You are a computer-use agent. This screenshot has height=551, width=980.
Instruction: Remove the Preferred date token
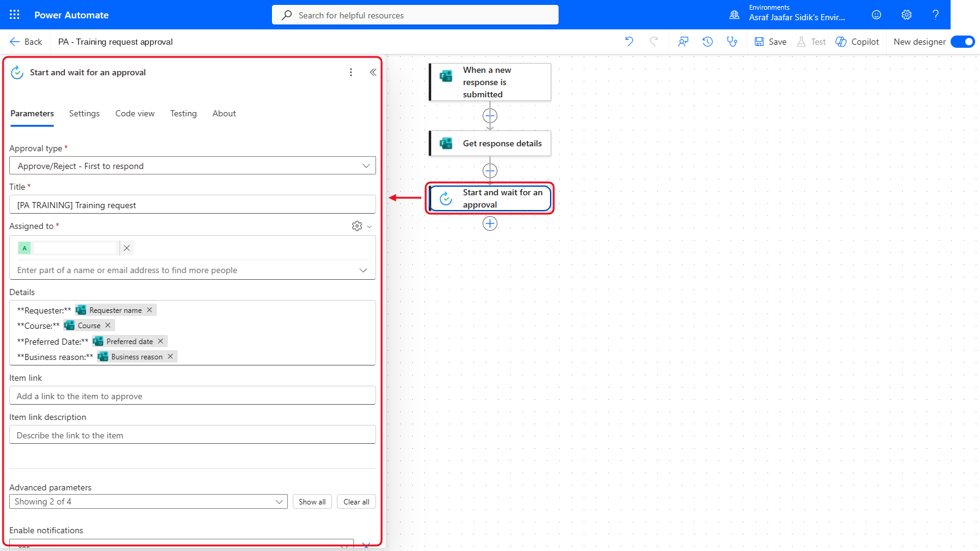[160, 341]
